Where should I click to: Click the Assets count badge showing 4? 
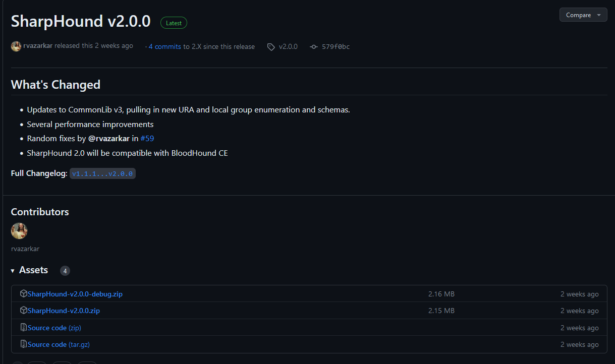coord(65,271)
